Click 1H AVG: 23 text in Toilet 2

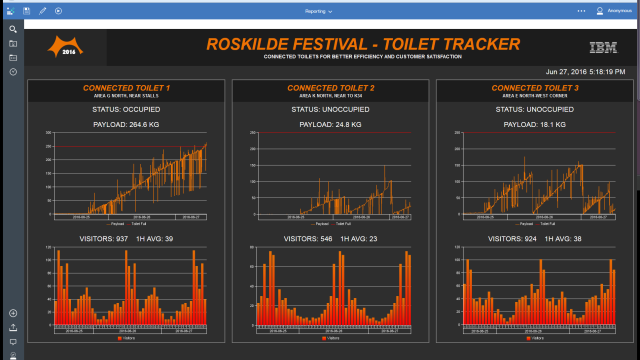[359, 239]
